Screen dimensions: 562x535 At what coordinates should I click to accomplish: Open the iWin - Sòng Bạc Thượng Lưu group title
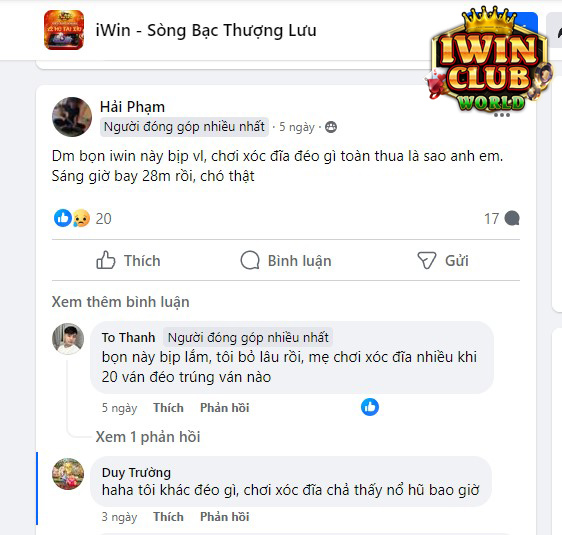(x=206, y=30)
